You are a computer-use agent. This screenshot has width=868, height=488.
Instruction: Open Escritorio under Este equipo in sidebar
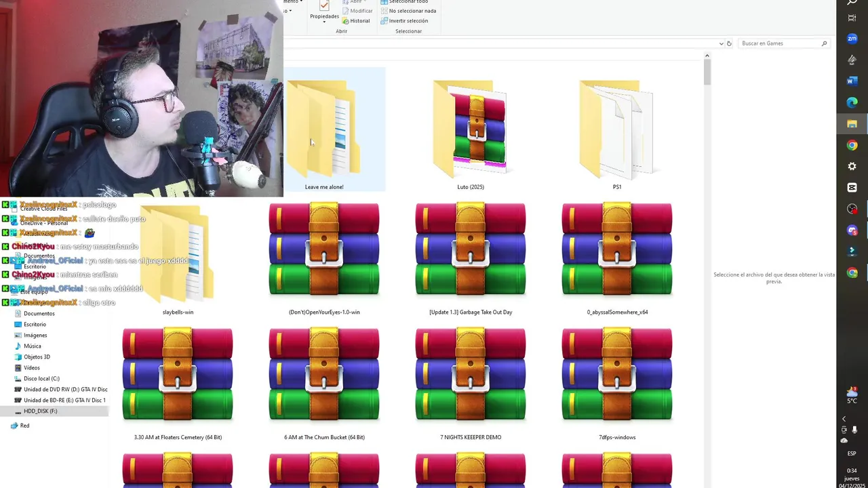[35, 324]
